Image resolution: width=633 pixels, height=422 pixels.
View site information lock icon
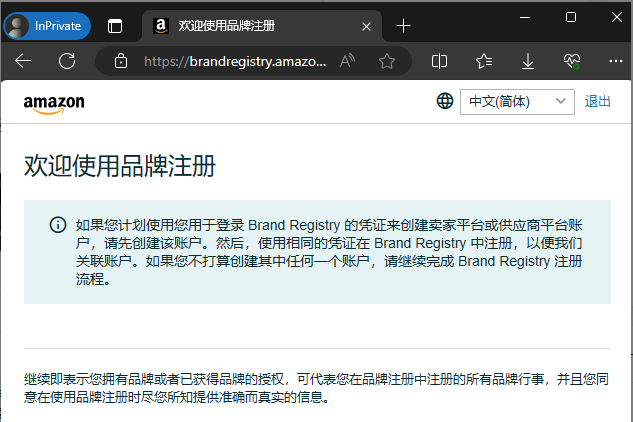(121, 61)
